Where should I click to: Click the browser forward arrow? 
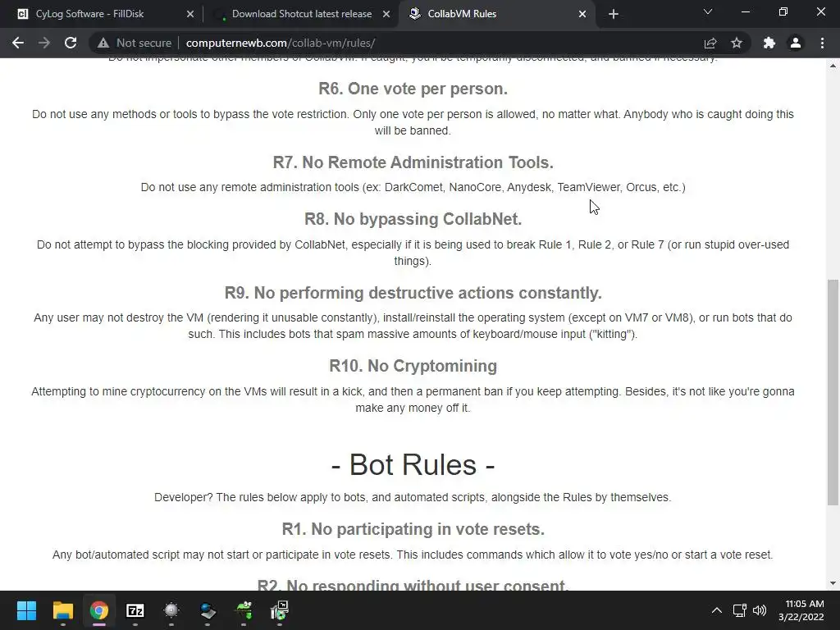click(x=44, y=43)
